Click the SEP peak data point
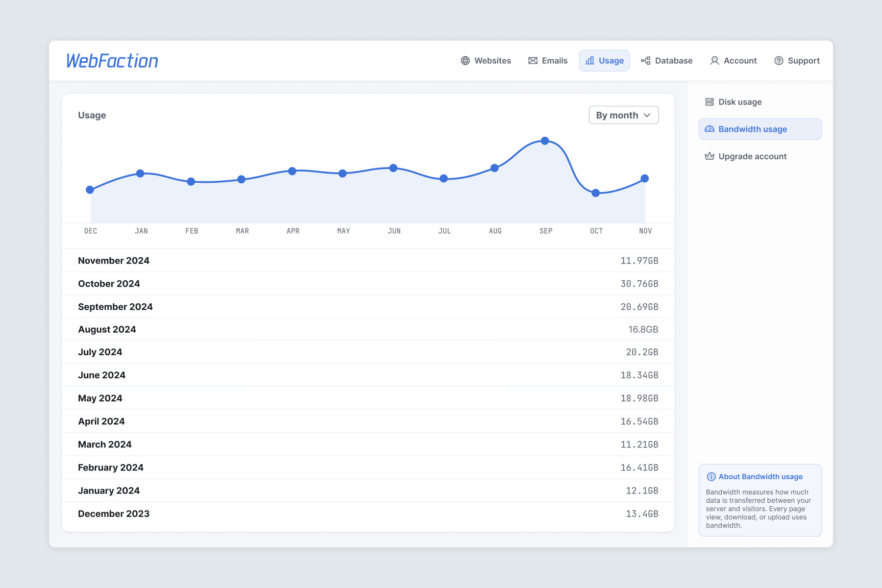 [x=545, y=141]
